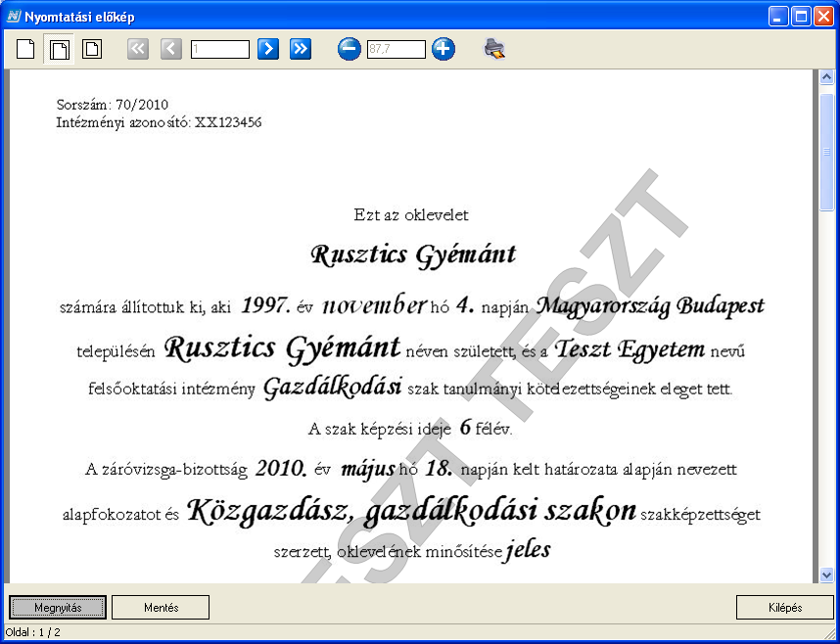840x644 pixels.
Task: Click the Kilépés button
Action: 785,607
